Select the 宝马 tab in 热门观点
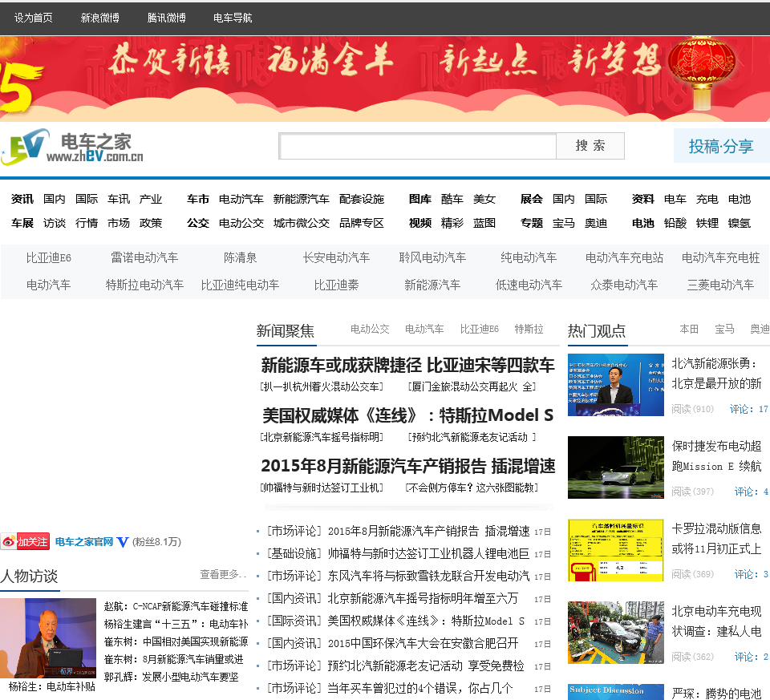Viewport: 770px width, 700px height. click(x=724, y=329)
